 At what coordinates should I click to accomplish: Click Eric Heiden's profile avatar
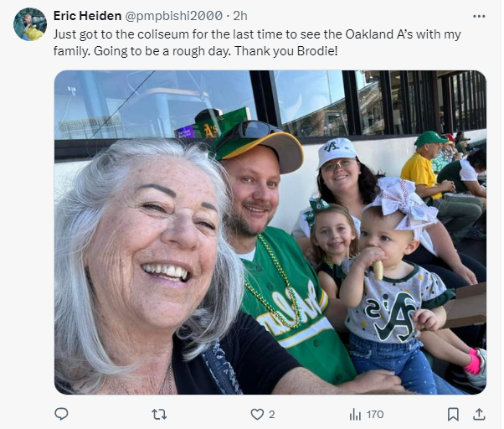pyautogui.click(x=30, y=24)
